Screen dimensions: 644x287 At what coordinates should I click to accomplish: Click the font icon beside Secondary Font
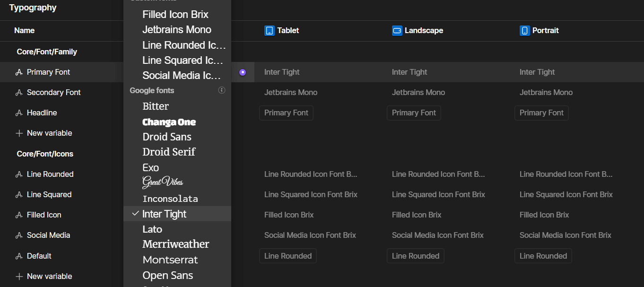tap(19, 92)
